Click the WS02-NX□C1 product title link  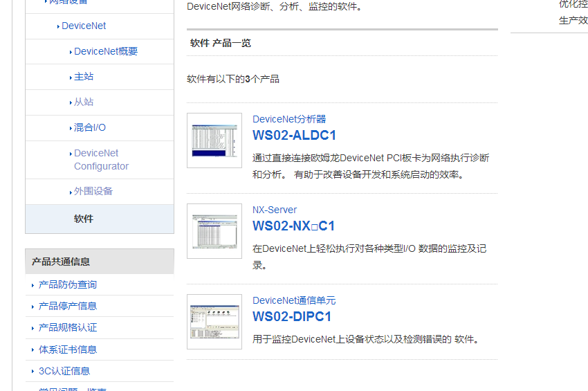(x=293, y=226)
